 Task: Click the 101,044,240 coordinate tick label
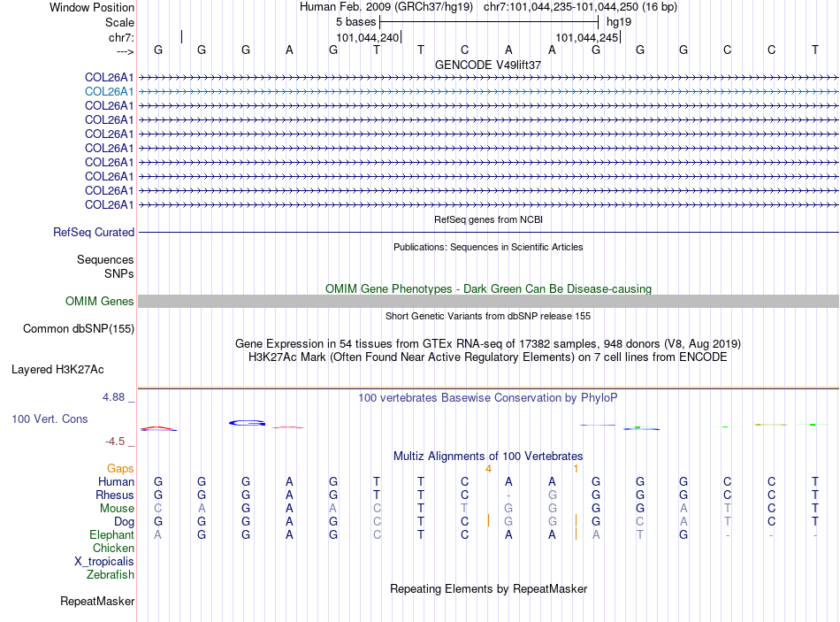click(x=368, y=37)
